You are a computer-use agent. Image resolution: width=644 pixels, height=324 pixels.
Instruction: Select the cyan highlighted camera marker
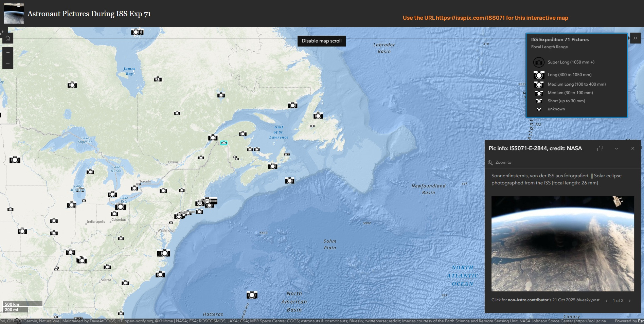coord(223,143)
